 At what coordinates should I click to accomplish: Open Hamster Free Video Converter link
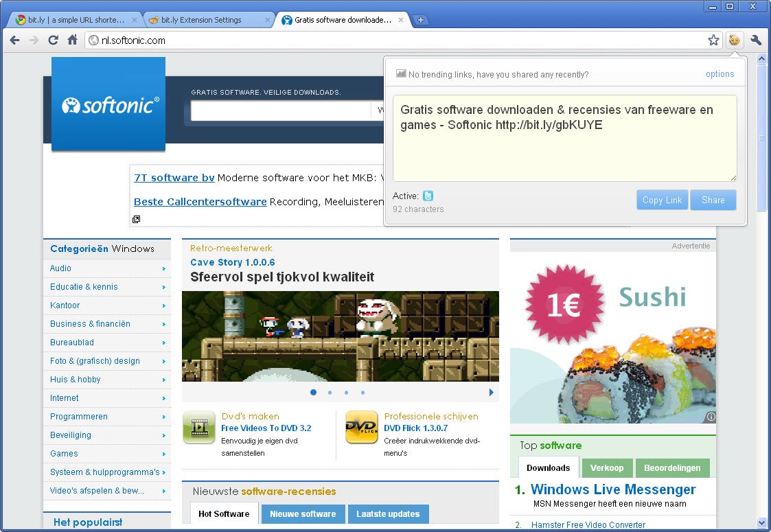tap(588, 524)
